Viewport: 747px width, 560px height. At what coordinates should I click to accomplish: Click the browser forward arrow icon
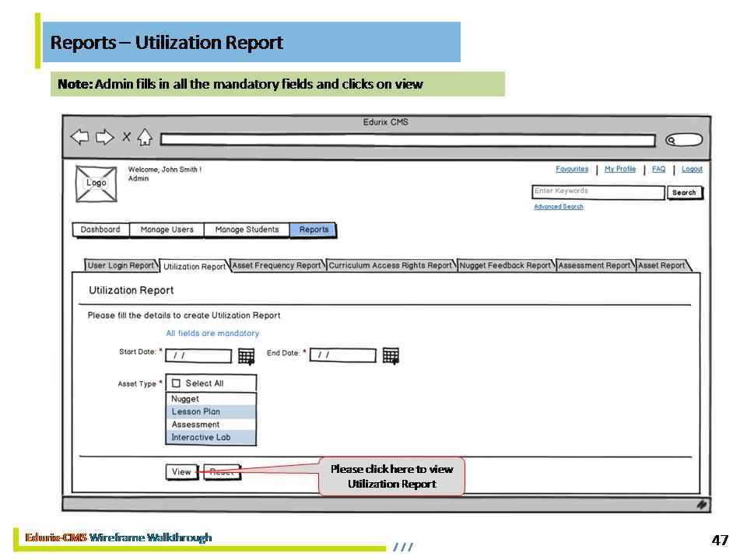point(104,138)
